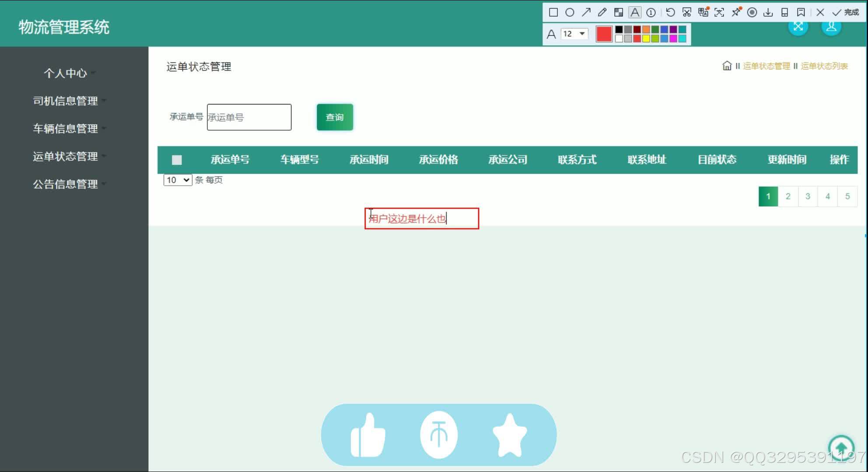Cancel the screenshot with X icon
Viewport: 868px width, 472px height.
coord(820,12)
